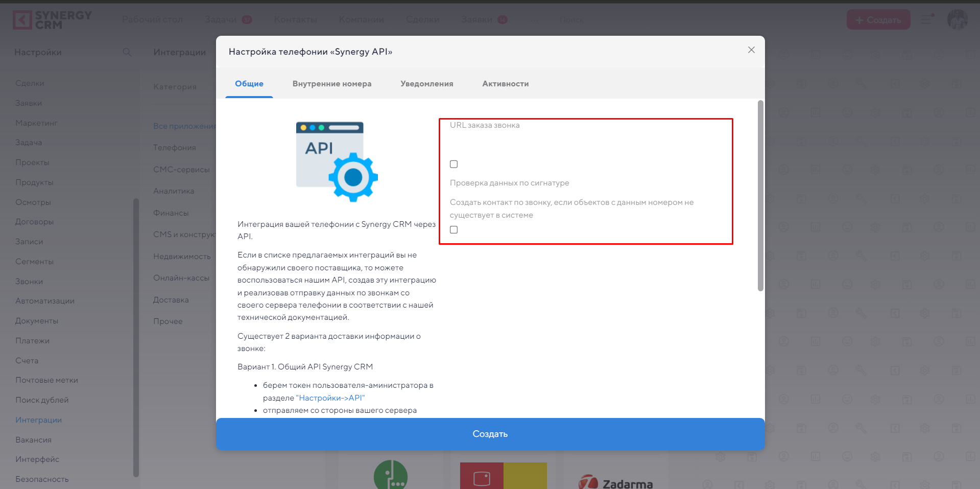Select Сделки in the settings sidebar
The height and width of the screenshot is (489, 980).
(30, 83)
